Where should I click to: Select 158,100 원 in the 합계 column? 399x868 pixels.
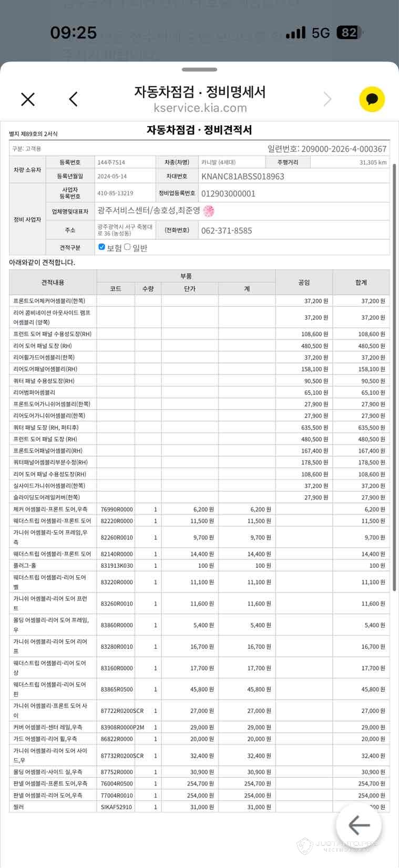tap(371, 369)
